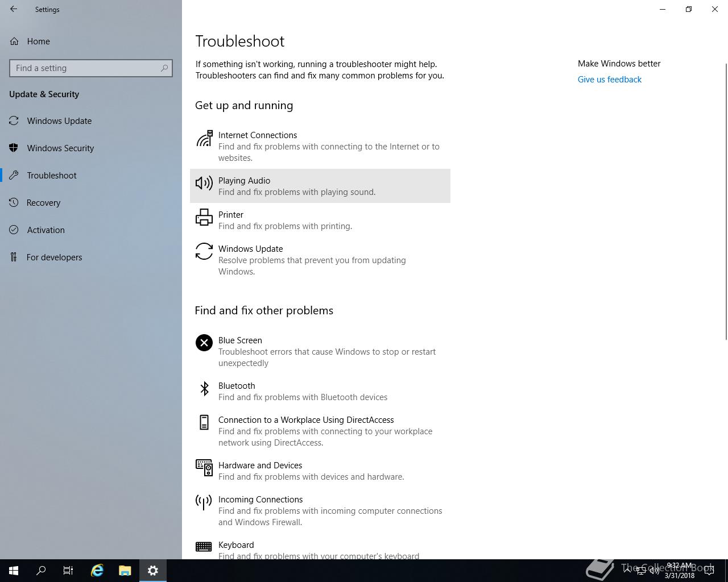This screenshot has height=582, width=728.
Task: Launch Internet Explorer from taskbar
Action: pyautogui.click(x=97, y=571)
